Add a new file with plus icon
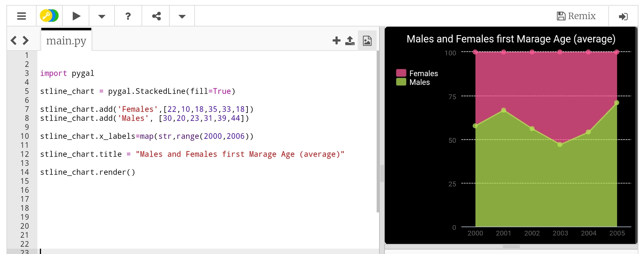 point(336,41)
